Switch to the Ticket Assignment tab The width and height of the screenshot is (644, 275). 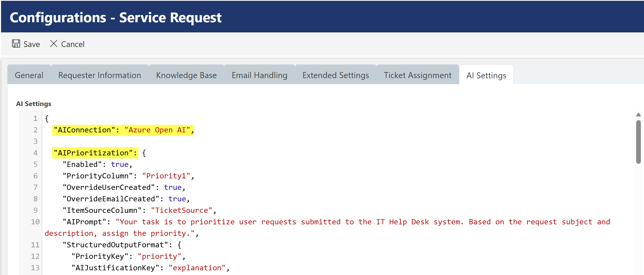418,75
